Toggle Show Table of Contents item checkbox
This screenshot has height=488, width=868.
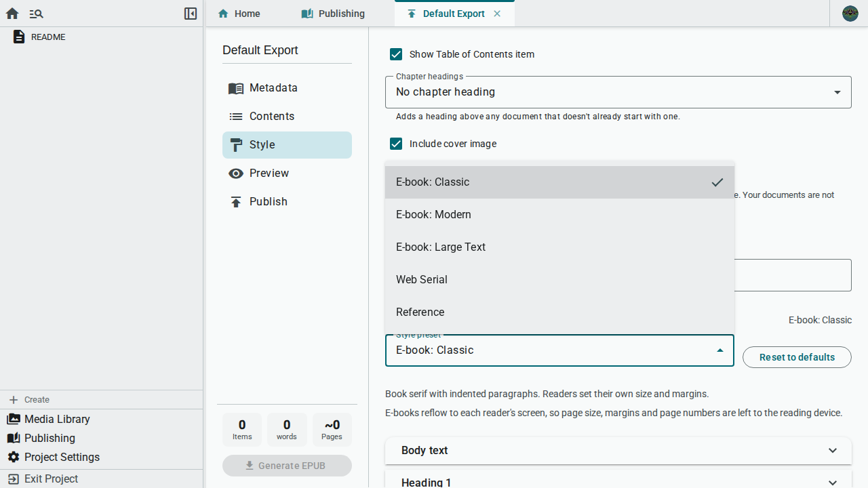coord(396,54)
